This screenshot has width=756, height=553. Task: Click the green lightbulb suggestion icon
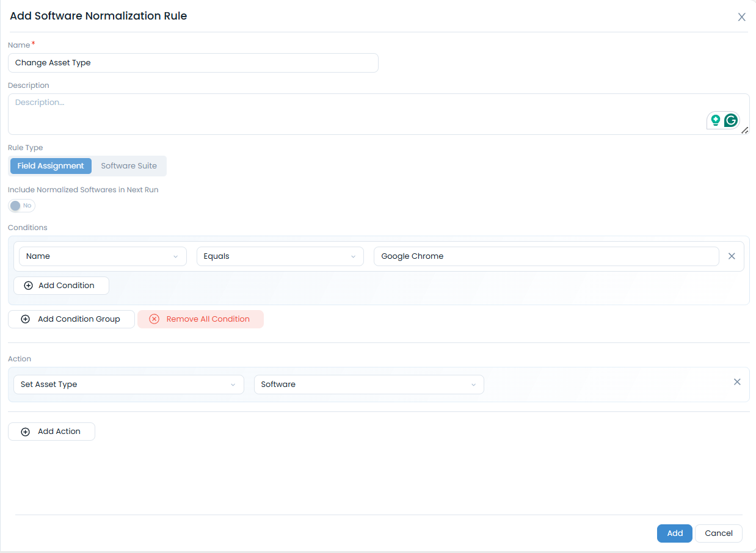coord(715,120)
